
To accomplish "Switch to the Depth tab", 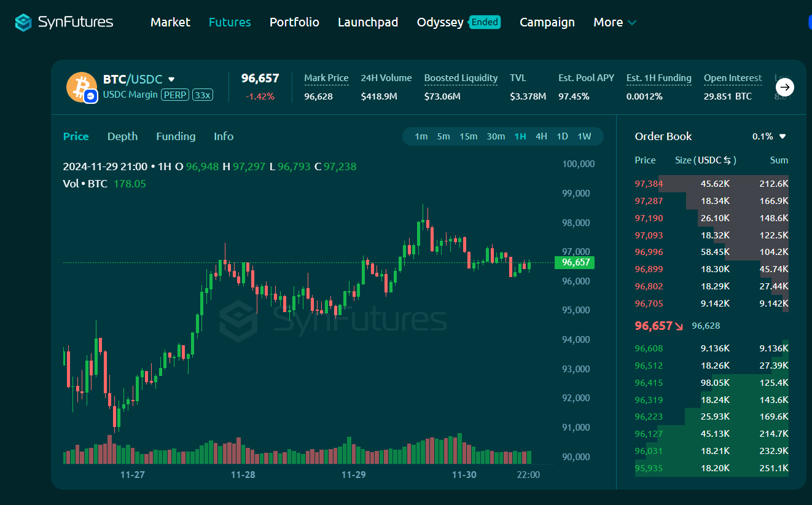I will [122, 136].
